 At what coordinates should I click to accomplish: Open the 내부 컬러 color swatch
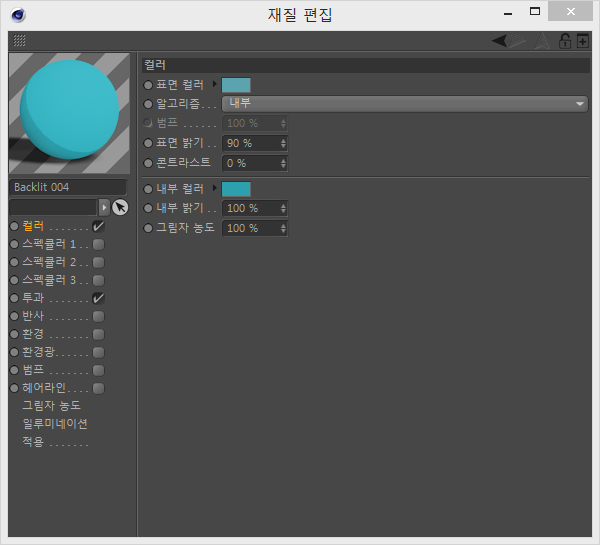pyautogui.click(x=236, y=189)
